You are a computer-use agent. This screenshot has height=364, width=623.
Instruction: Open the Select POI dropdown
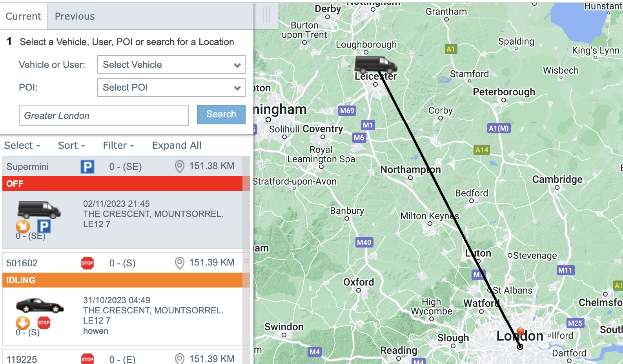[x=171, y=87]
